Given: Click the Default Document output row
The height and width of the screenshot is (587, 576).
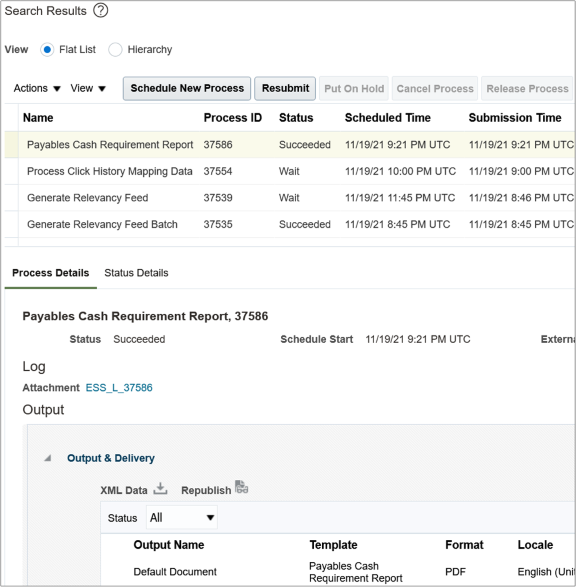Looking at the screenshot, I should pos(338,572).
